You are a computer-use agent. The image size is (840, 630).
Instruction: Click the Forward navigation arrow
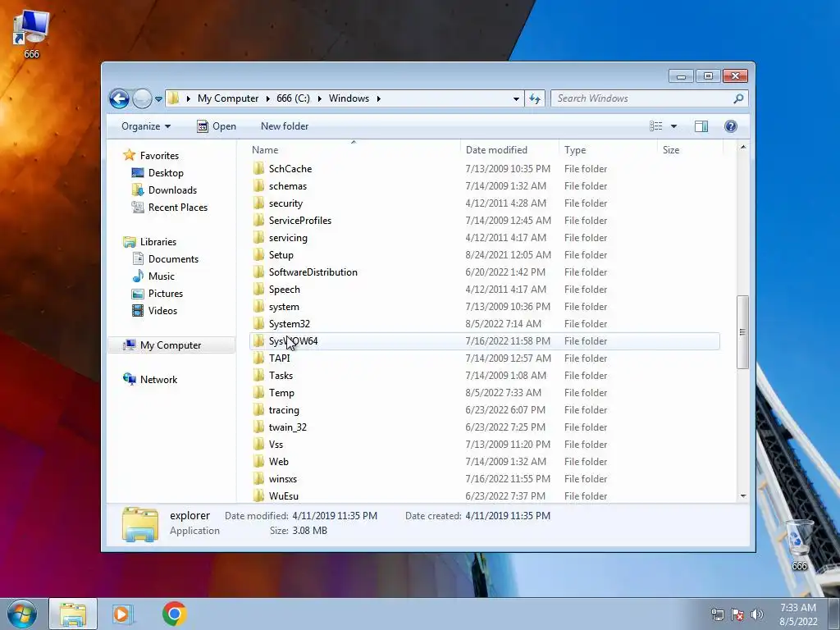(142, 98)
